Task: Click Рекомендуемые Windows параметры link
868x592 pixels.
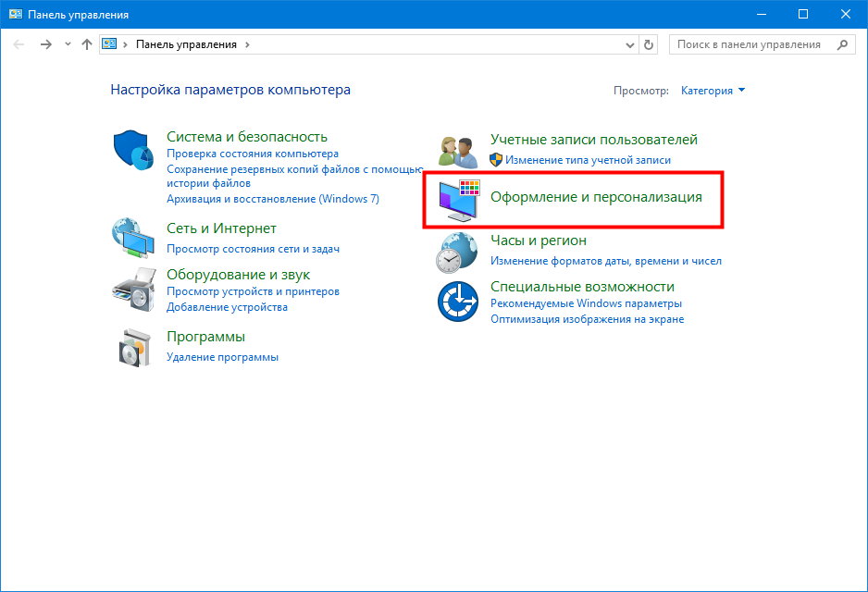Action: tap(587, 303)
